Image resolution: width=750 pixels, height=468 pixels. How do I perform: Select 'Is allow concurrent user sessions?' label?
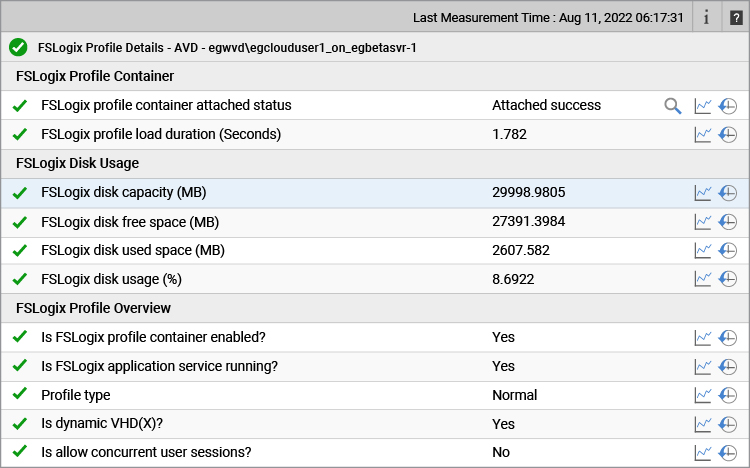[x=146, y=452]
